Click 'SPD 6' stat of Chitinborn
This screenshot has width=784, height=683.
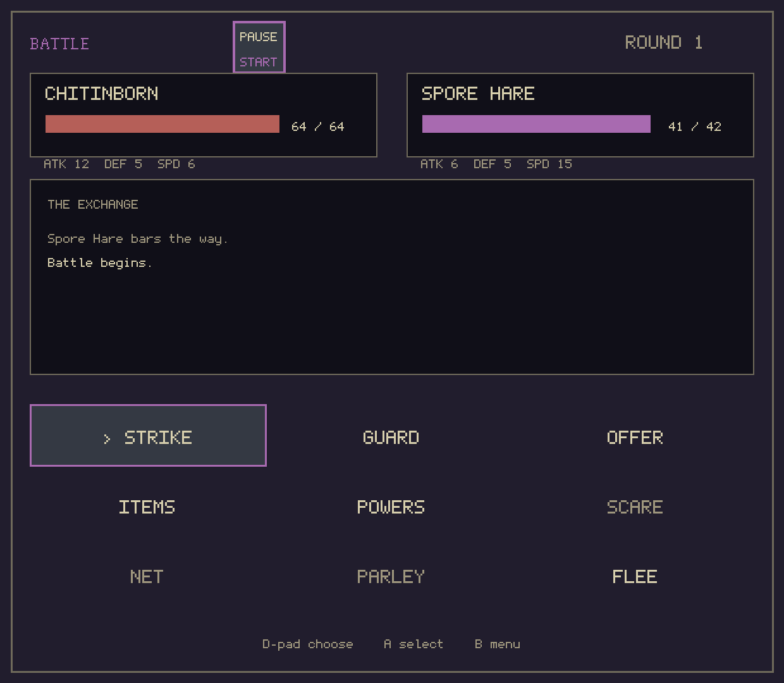[176, 164]
